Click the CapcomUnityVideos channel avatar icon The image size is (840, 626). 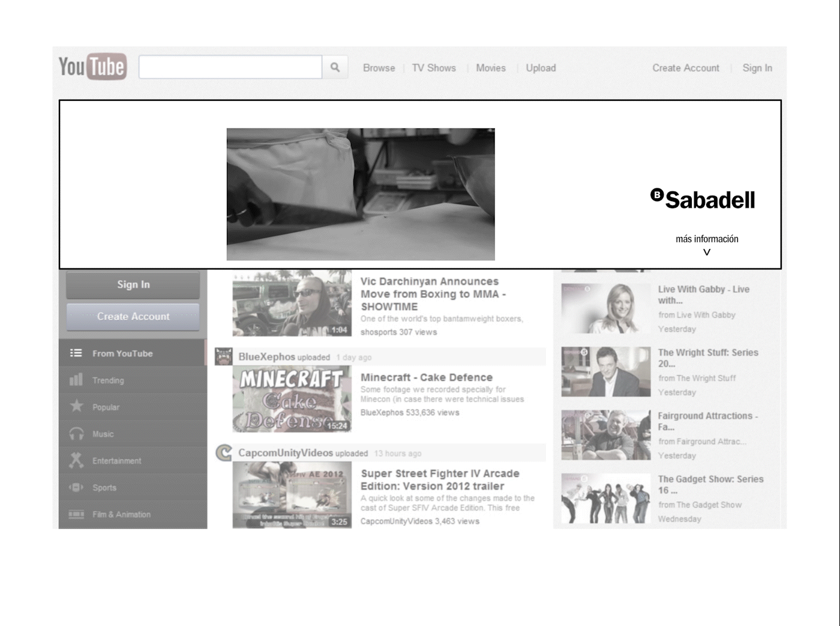coord(224,453)
